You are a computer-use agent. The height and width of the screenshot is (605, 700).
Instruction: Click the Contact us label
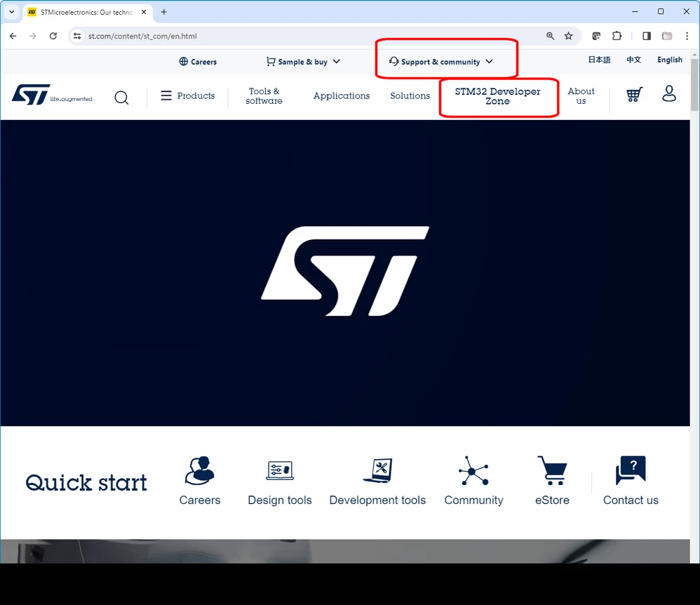pyautogui.click(x=631, y=500)
